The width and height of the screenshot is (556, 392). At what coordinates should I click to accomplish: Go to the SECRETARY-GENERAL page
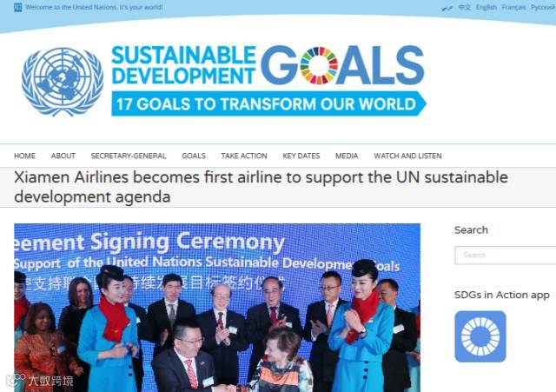129,156
